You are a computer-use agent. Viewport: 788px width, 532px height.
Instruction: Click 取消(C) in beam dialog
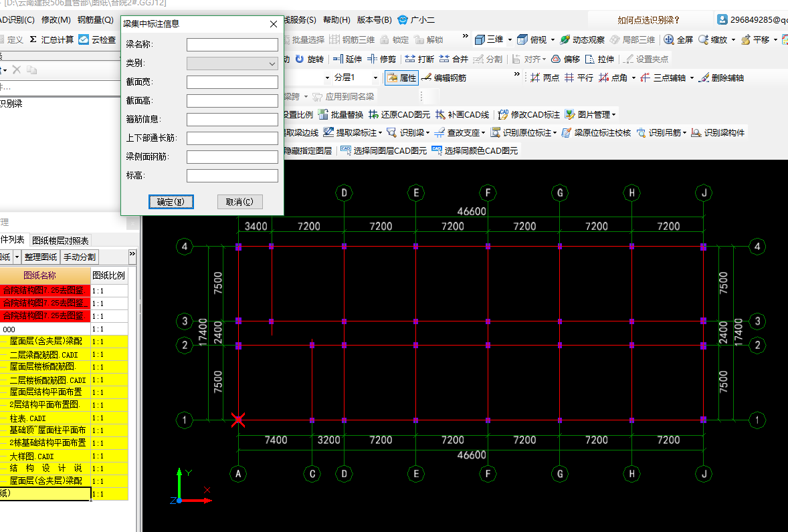pos(239,202)
